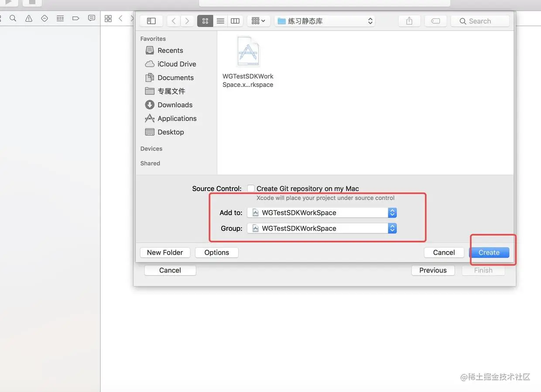Navigate back in the save dialog
Viewport: 541px width, 392px height.
coord(174,21)
